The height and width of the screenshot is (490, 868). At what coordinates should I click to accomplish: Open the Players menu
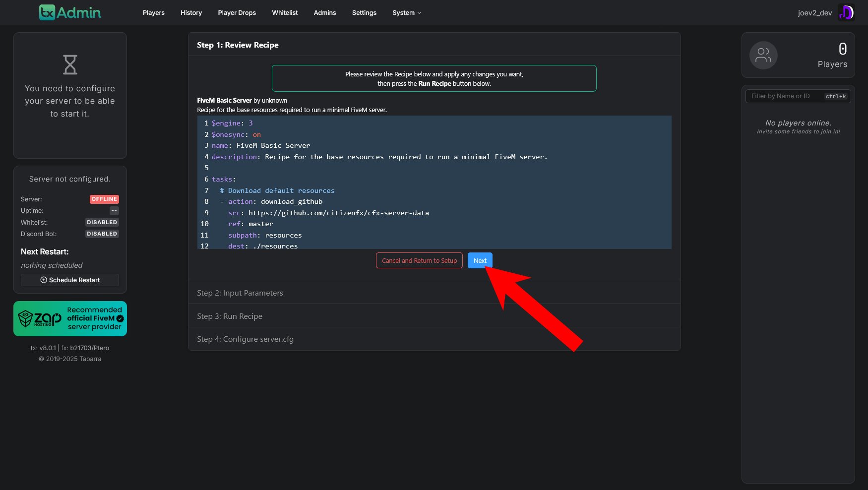[154, 12]
